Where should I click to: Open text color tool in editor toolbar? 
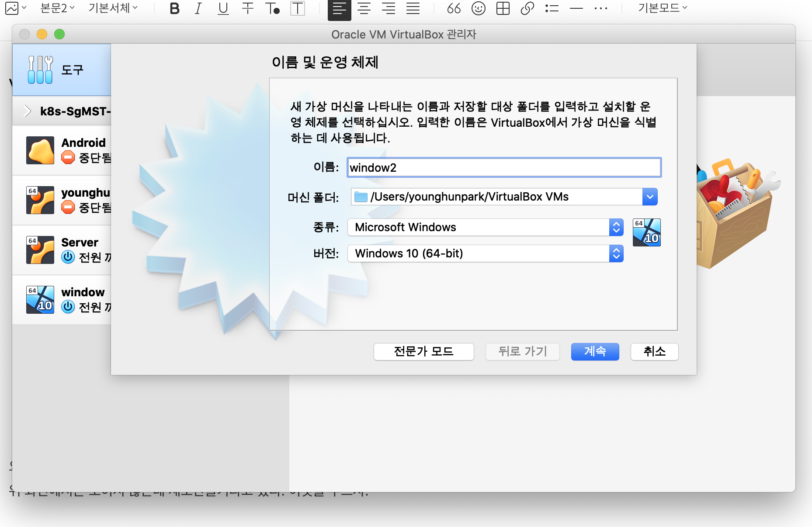click(x=272, y=8)
